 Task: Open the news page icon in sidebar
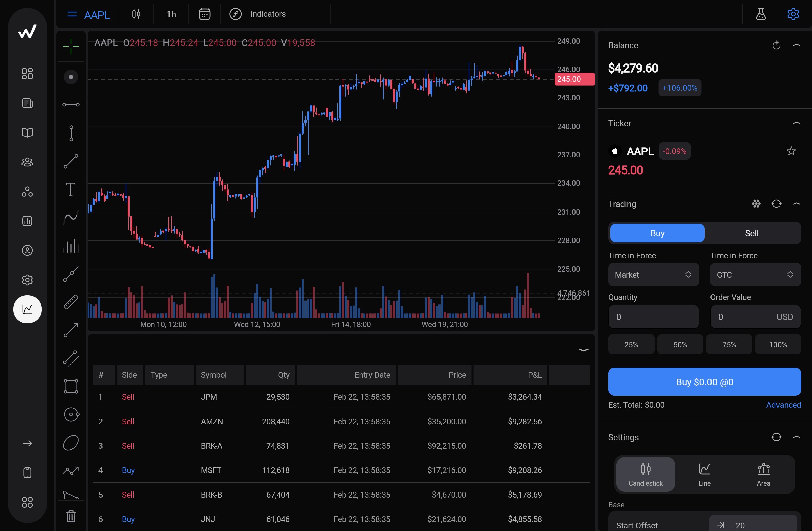[x=27, y=103]
